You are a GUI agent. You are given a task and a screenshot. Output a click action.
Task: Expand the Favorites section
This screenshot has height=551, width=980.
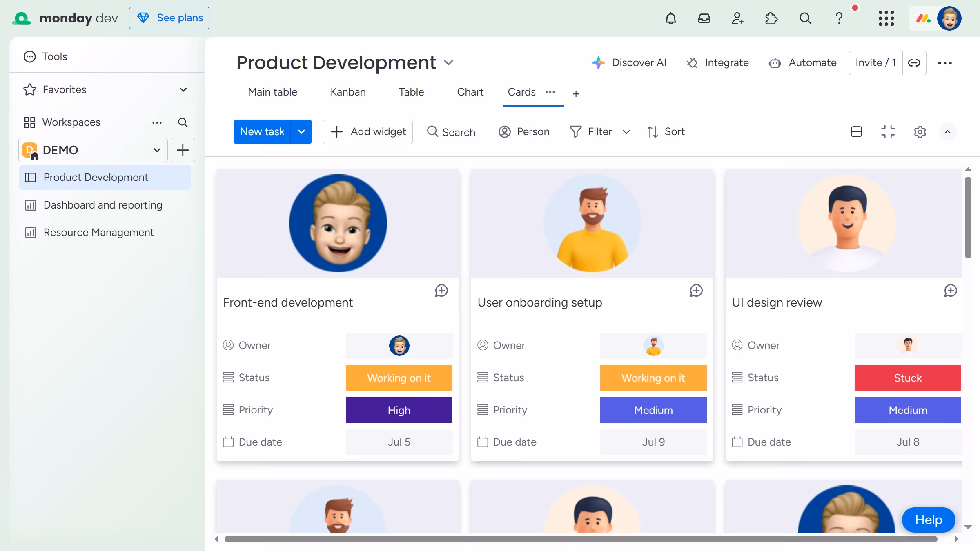[183, 89]
